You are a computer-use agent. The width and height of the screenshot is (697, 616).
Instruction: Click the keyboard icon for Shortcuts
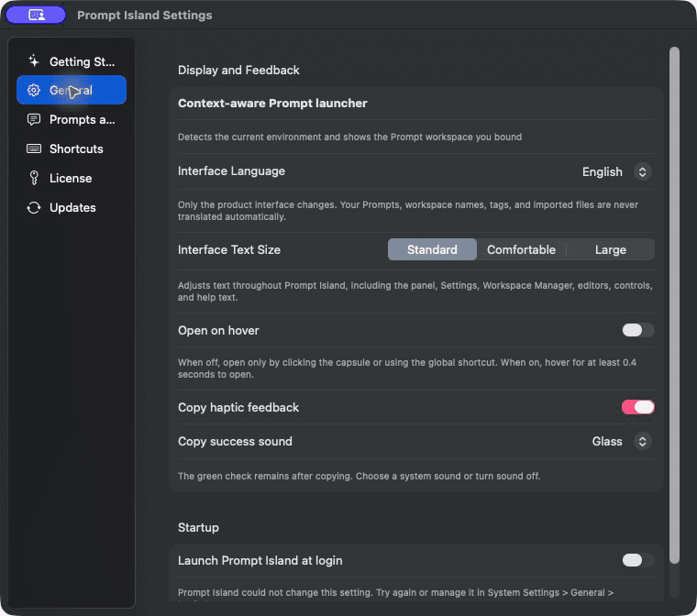pos(34,148)
